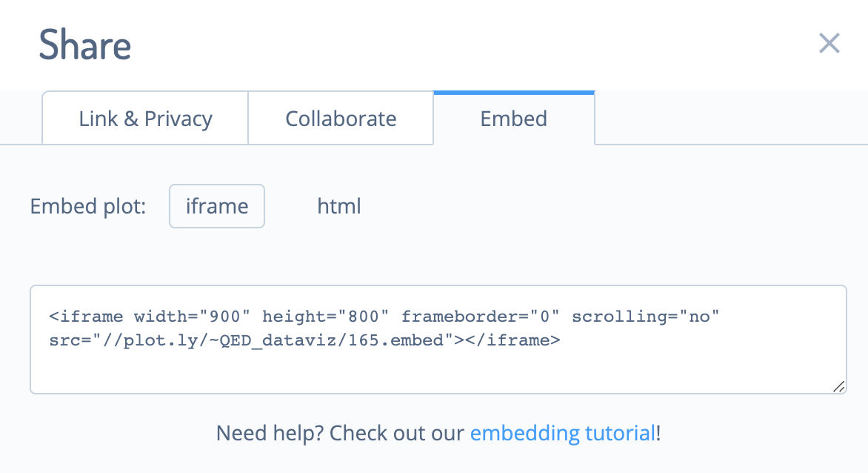The height and width of the screenshot is (473, 868).
Task: Select the Embed tab
Action: (x=514, y=119)
